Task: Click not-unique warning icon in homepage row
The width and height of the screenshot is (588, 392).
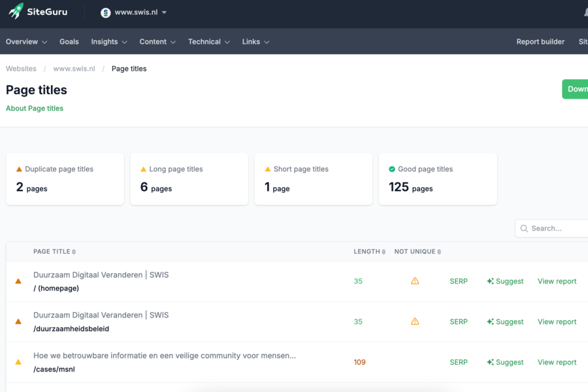Action: [x=415, y=280]
